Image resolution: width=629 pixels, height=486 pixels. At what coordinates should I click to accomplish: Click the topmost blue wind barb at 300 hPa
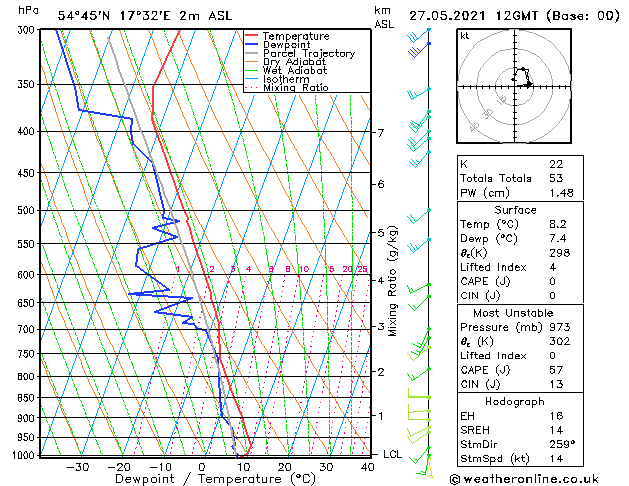(x=418, y=35)
